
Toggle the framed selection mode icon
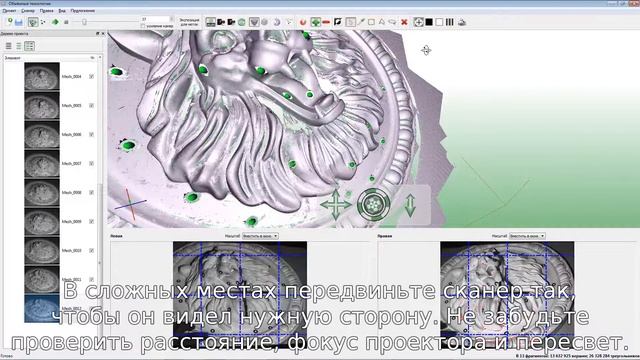click(350, 22)
